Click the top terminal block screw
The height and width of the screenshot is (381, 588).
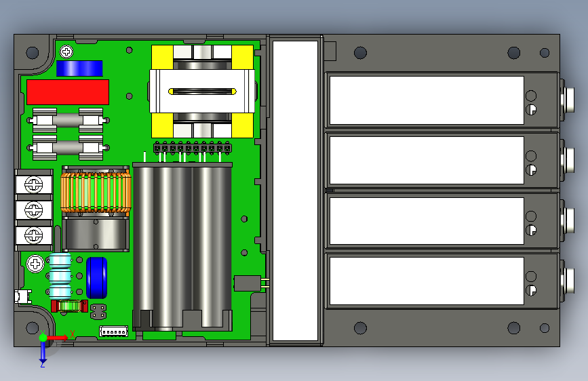[x=34, y=184]
